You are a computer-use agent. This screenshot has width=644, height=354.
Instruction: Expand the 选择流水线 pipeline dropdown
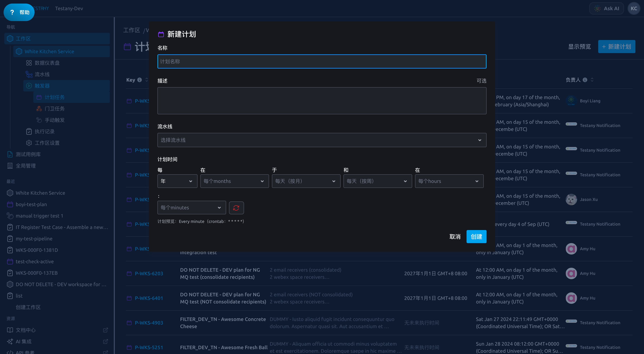[322, 140]
